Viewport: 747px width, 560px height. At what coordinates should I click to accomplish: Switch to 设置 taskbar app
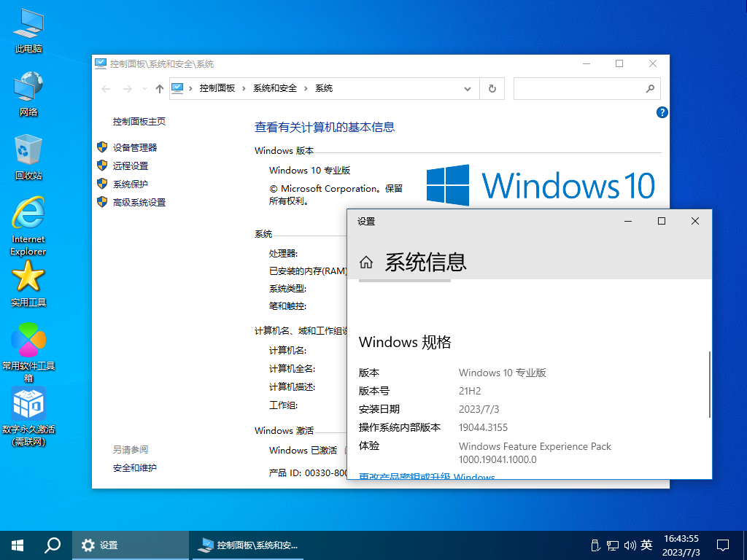point(130,545)
